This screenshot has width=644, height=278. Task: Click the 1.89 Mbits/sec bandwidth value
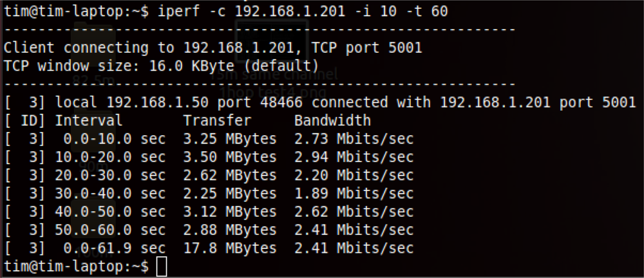pos(354,193)
